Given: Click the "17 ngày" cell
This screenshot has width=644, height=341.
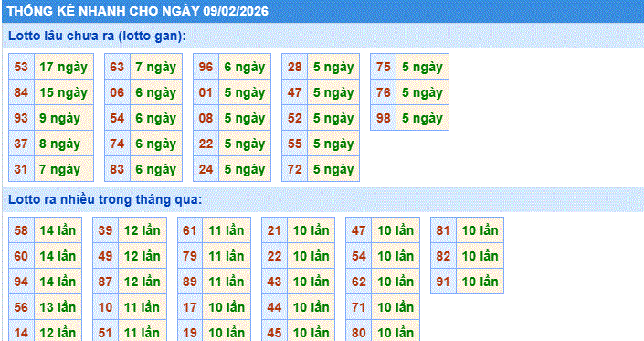Looking at the screenshot, I should (64, 67).
